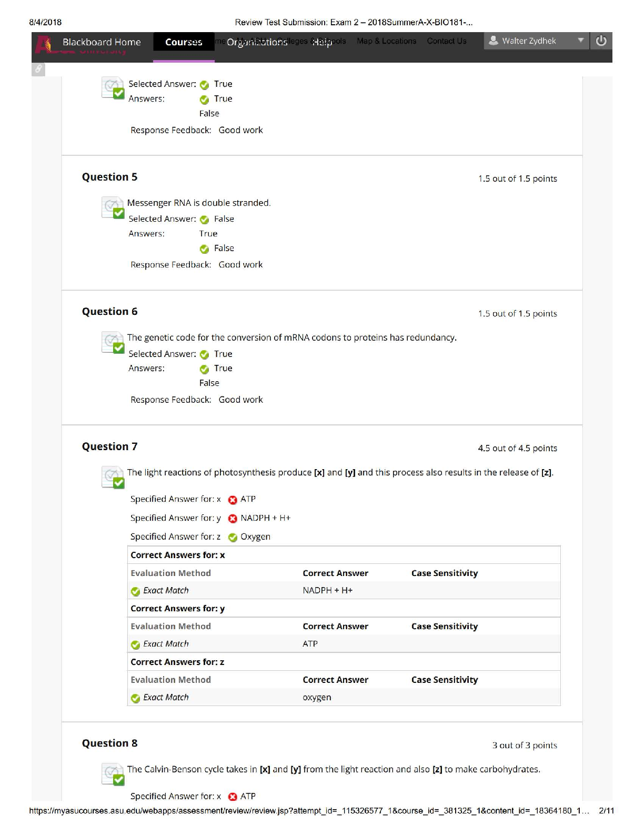Click Question 5 Response Feedback Good work

[x=240, y=265]
